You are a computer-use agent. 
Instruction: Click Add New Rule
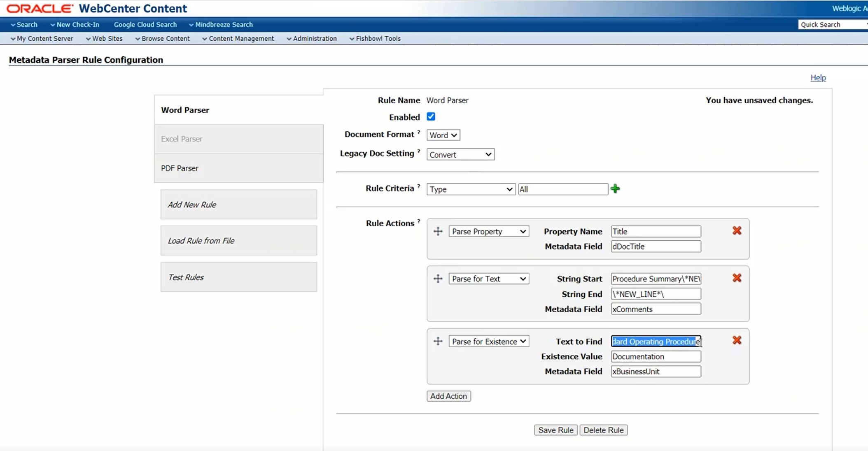239,205
